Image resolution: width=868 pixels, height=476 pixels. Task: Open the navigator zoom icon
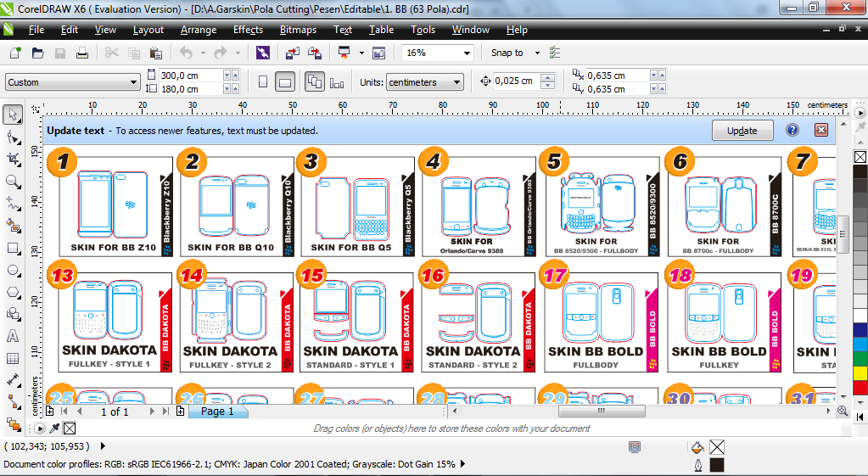[843, 411]
